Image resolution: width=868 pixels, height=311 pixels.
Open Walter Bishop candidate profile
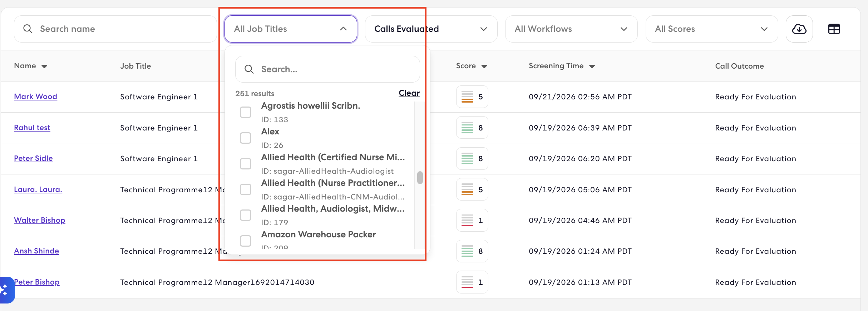(40, 220)
